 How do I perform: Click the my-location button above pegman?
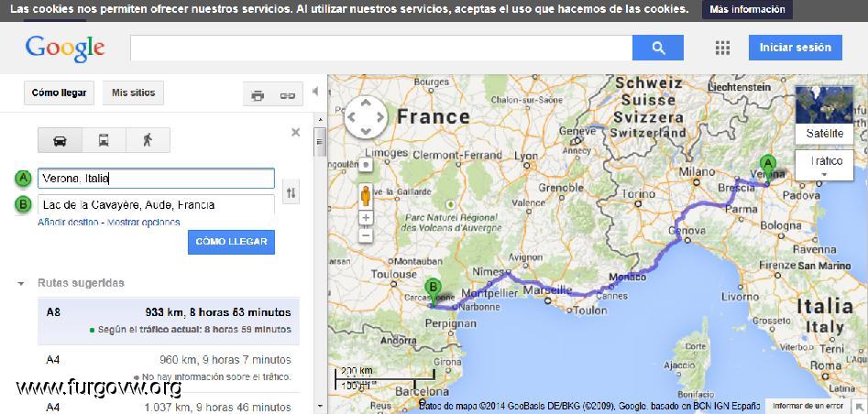point(366,165)
